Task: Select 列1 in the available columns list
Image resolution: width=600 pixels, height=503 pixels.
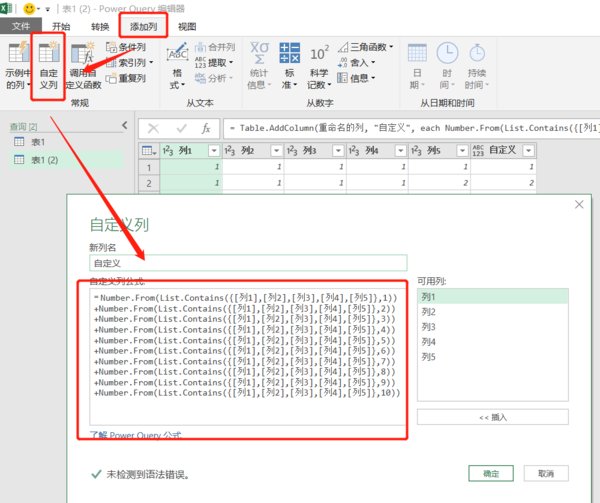Action: 493,297
